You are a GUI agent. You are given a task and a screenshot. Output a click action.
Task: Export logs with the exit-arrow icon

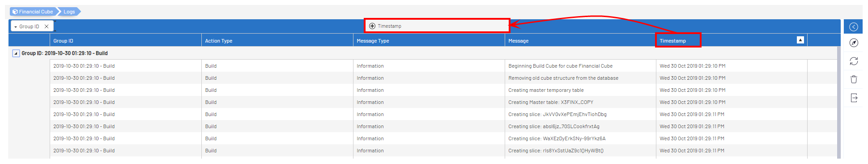tap(854, 98)
